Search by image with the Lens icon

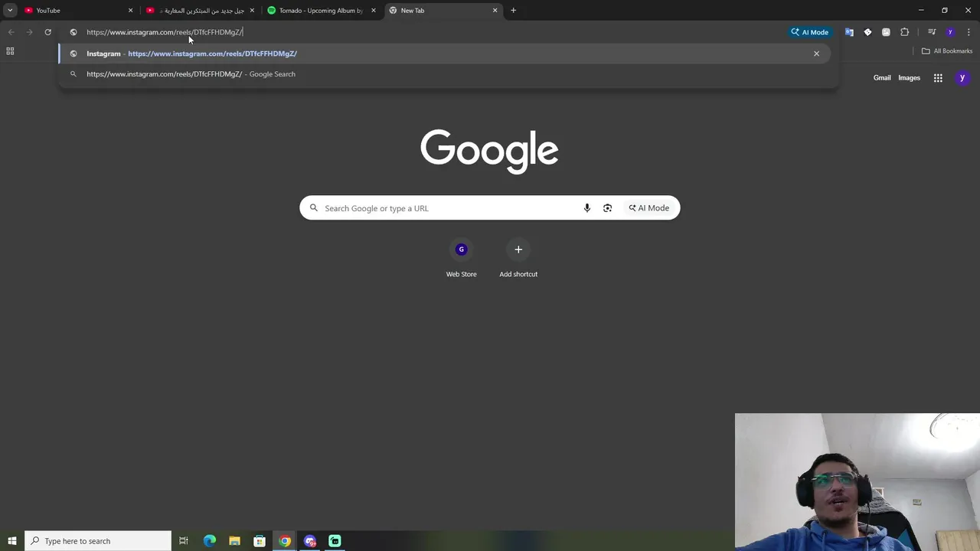(x=607, y=208)
